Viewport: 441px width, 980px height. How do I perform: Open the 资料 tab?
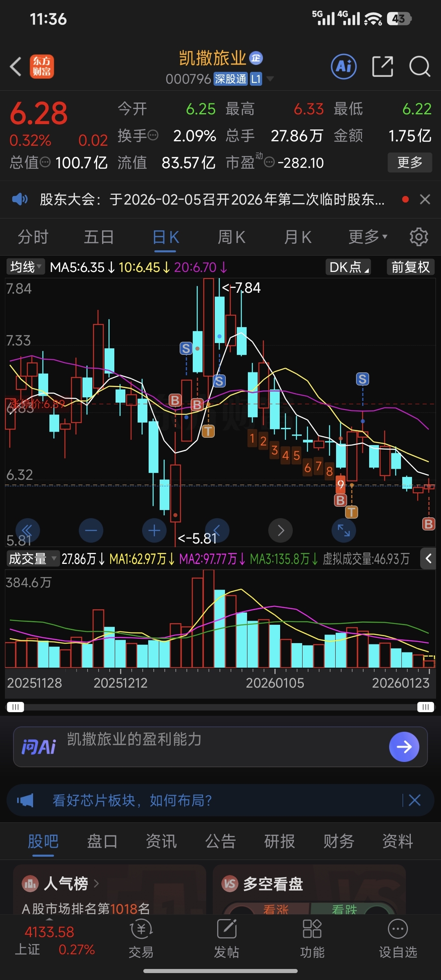398,841
